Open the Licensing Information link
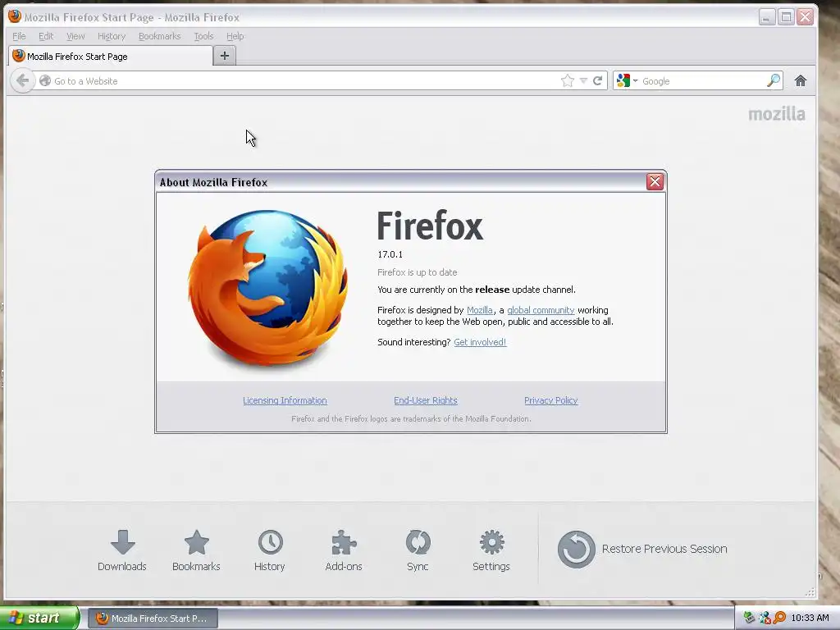Screen dimensions: 840x630 [x=285, y=400]
